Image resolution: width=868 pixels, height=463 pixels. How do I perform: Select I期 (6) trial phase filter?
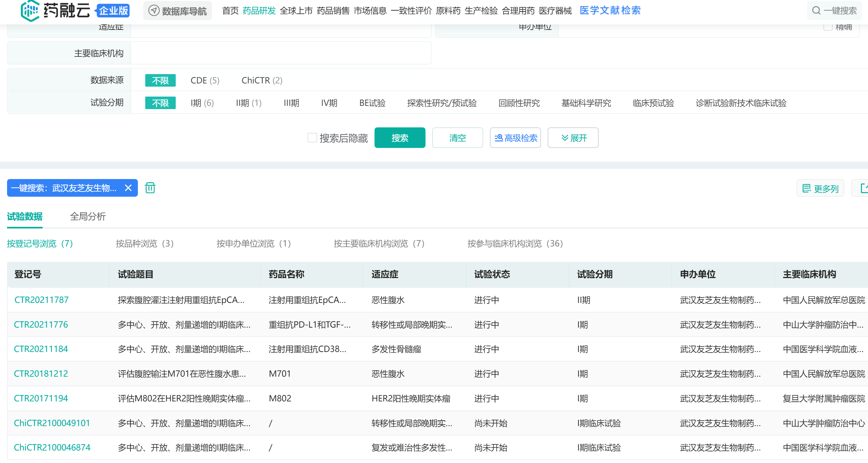[202, 103]
